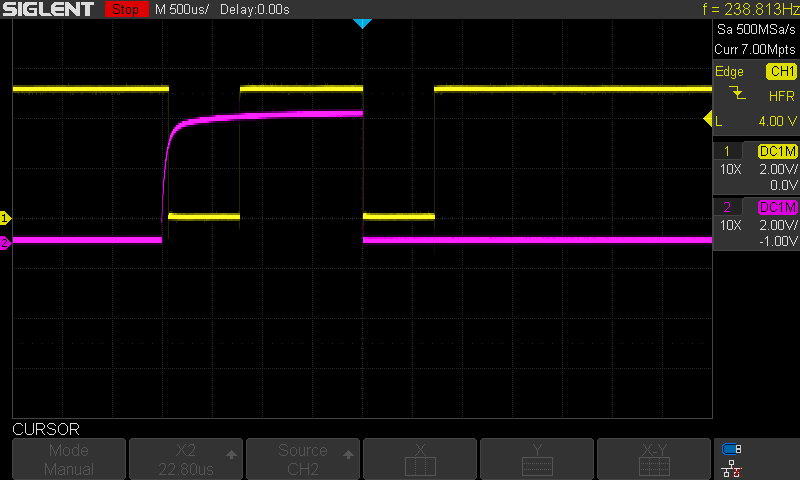Click the Curr 7.00Mpts memory depth

[755, 49]
